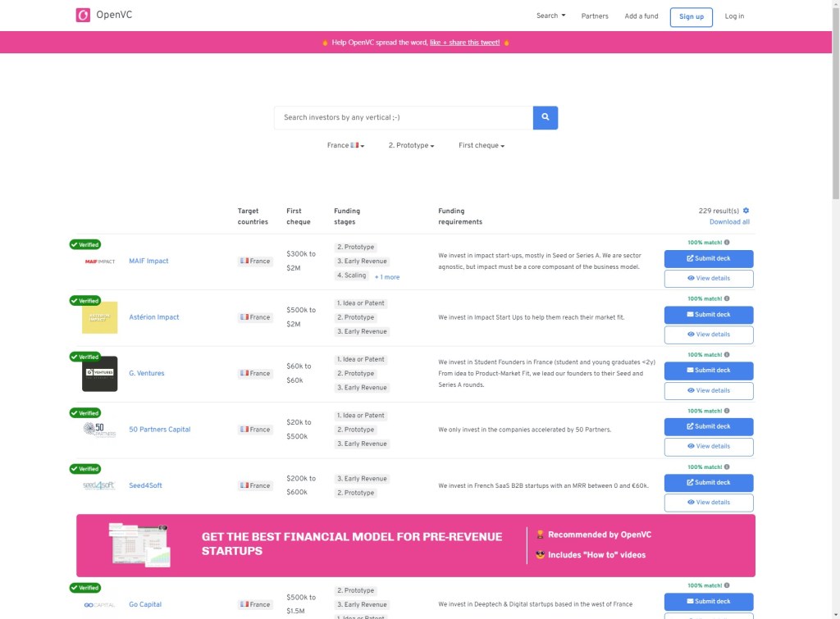Click the fire emoji in the pink banner
This screenshot has height=619, width=840.
[326, 42]
